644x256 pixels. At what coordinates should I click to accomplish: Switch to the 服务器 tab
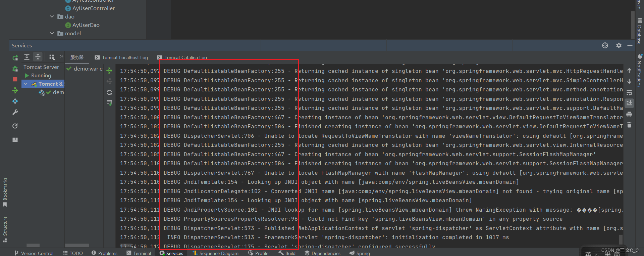point(77,57)
